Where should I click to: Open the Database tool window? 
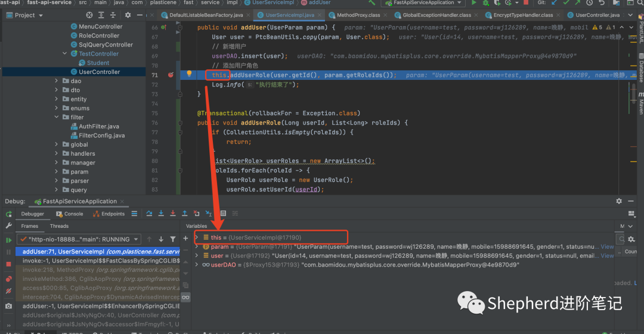640,68
